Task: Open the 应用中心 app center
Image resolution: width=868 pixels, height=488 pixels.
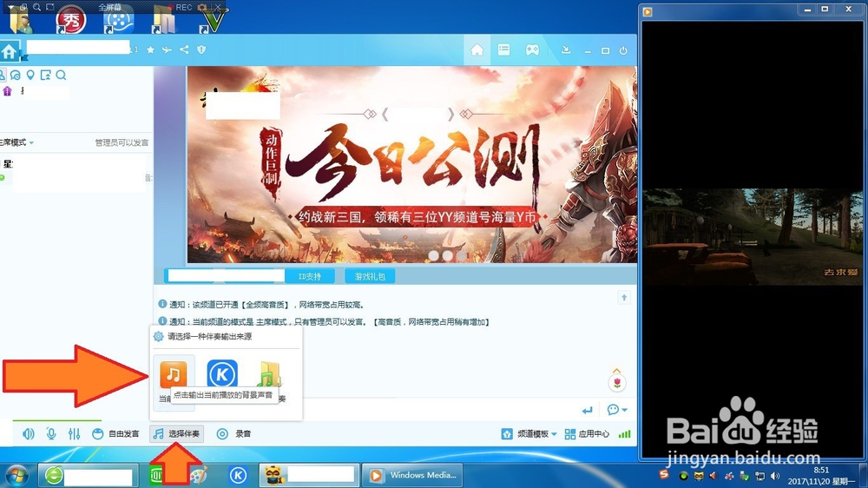Action: pos(587,433)
